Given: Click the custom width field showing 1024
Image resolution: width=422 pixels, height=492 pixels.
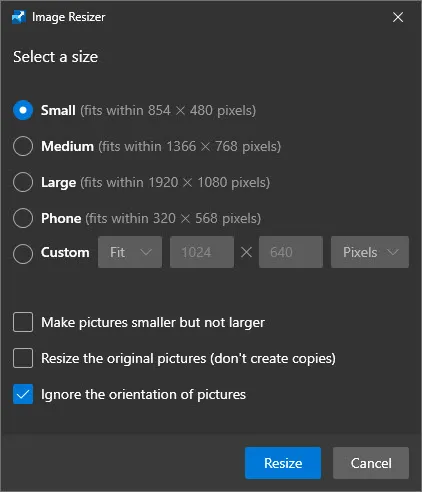Looking at the screenshot, I should (202, 252).
